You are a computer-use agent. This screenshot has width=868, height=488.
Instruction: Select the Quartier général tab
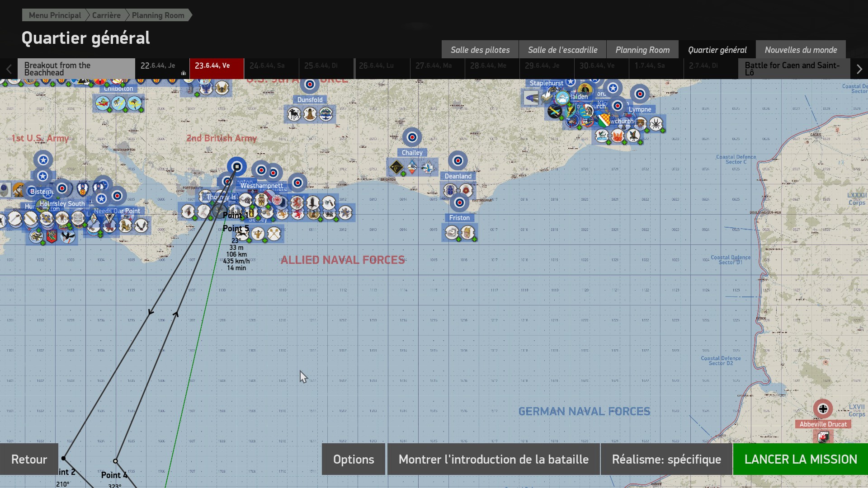point(717,50)
